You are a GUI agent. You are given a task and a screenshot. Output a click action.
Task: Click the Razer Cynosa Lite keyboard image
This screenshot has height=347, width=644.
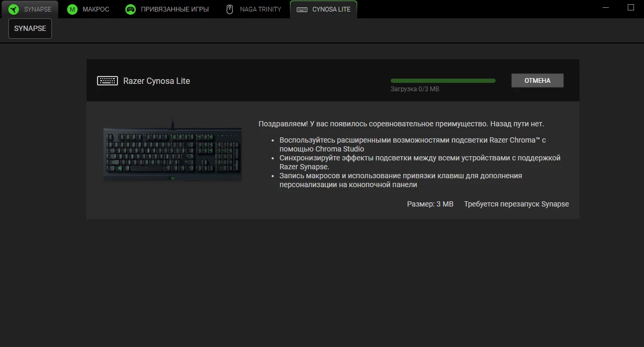(x=173, y=150)
